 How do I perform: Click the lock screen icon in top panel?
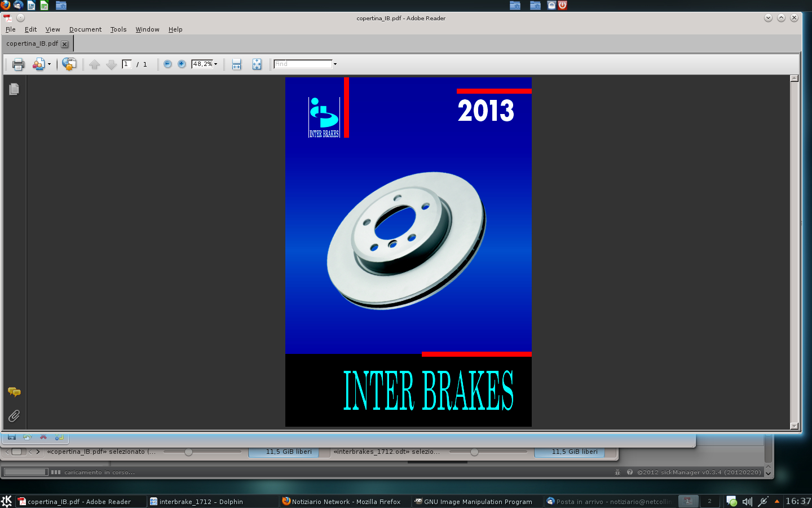(x=551, y=5)
